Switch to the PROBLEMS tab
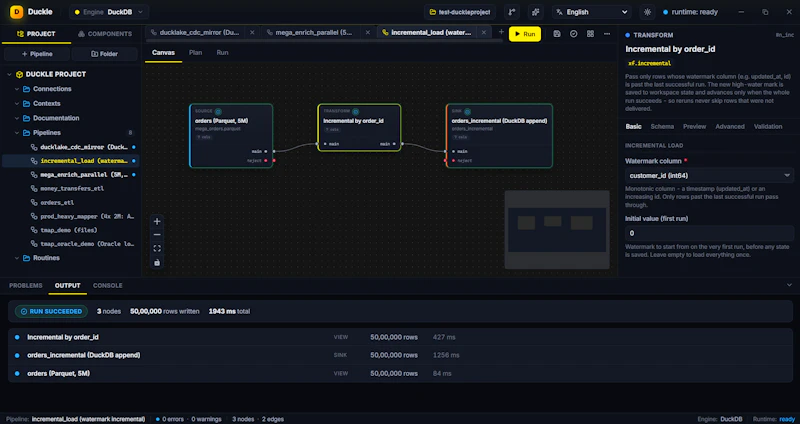Viewport: 800px width, 424px height. click(x=26, y=286)
